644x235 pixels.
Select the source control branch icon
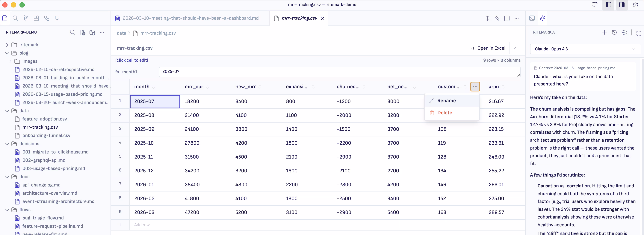25,18
